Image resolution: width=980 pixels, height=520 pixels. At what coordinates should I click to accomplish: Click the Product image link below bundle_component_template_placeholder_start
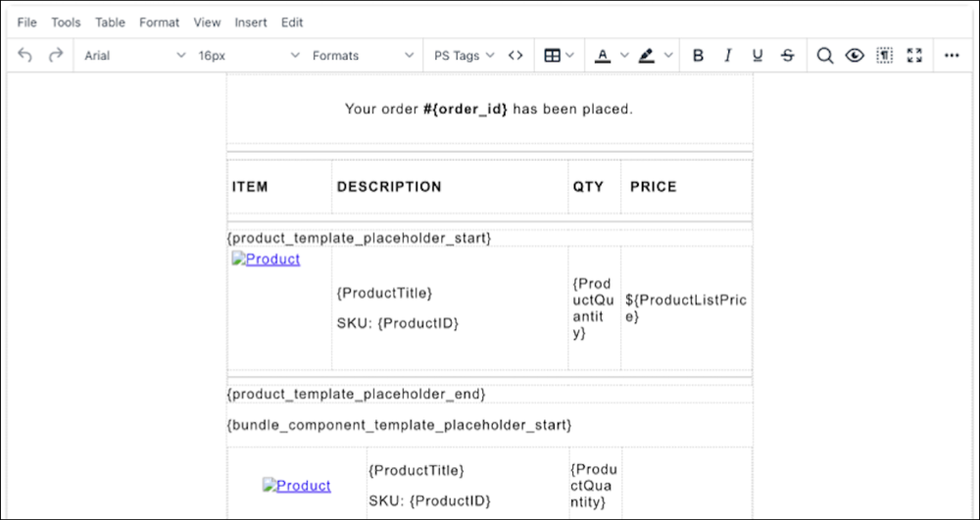click(x=297, y=486)
